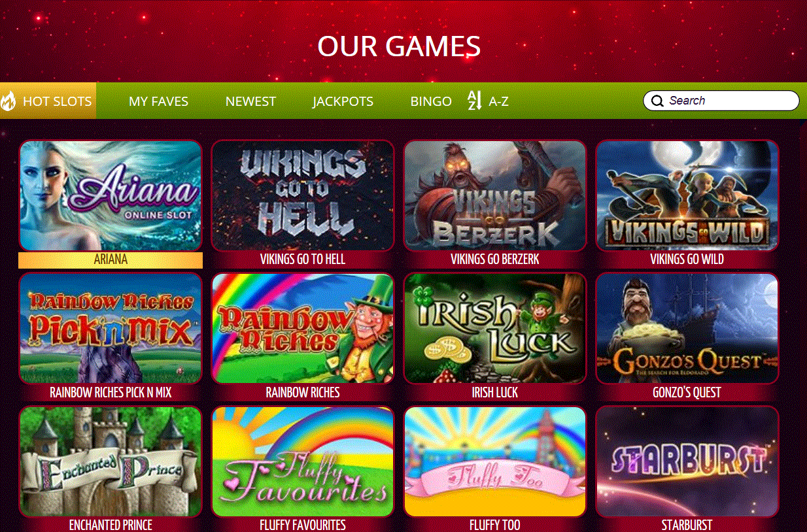The height and width of the screenshot is (532, 807).
Task: Show the Newest games tab
Action: point(250,101)
